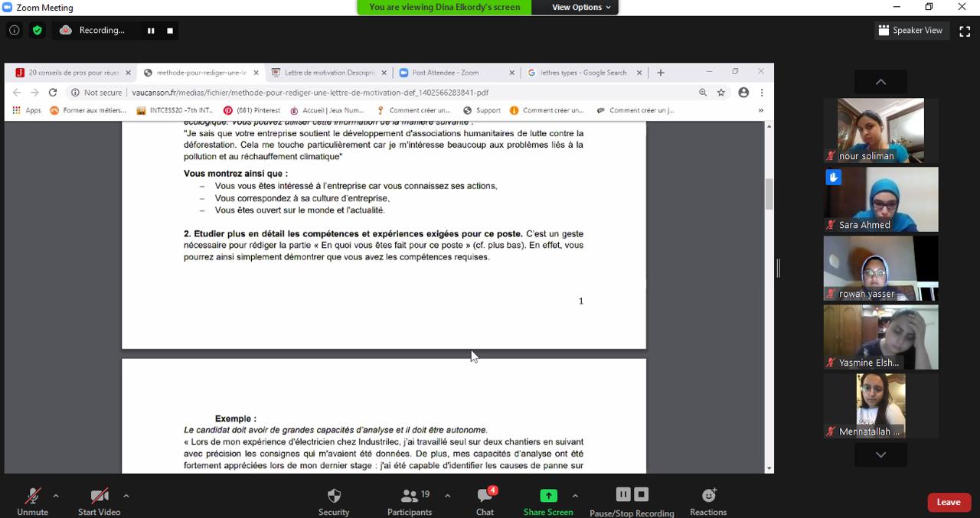The width and height of the screenshot is (980, 518).
Task: Pause the recording in top bar
Action: point(151,31)
